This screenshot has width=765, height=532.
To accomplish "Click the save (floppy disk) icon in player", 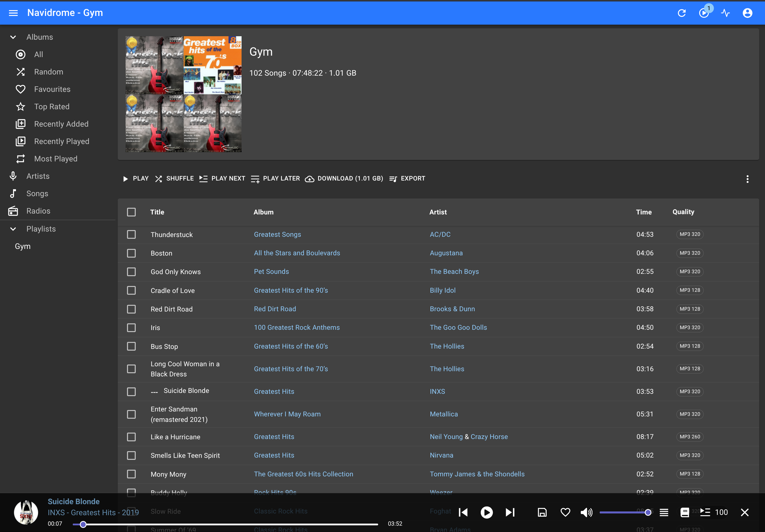I will tap(542, 513).
